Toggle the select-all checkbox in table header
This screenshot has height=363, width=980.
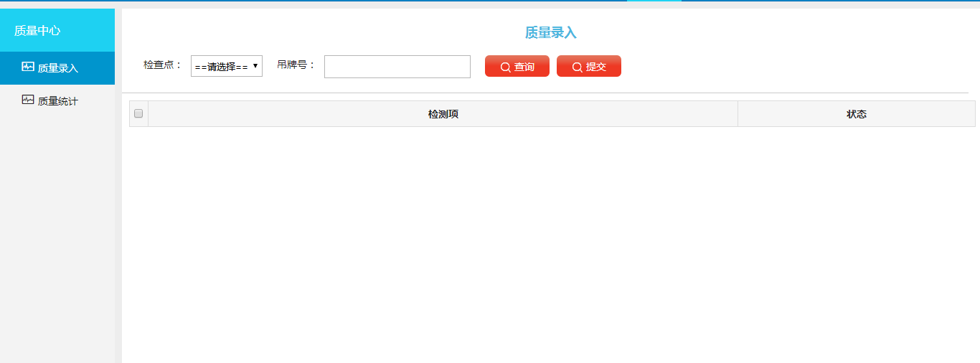pyautogui.click(x=138, y=113)
